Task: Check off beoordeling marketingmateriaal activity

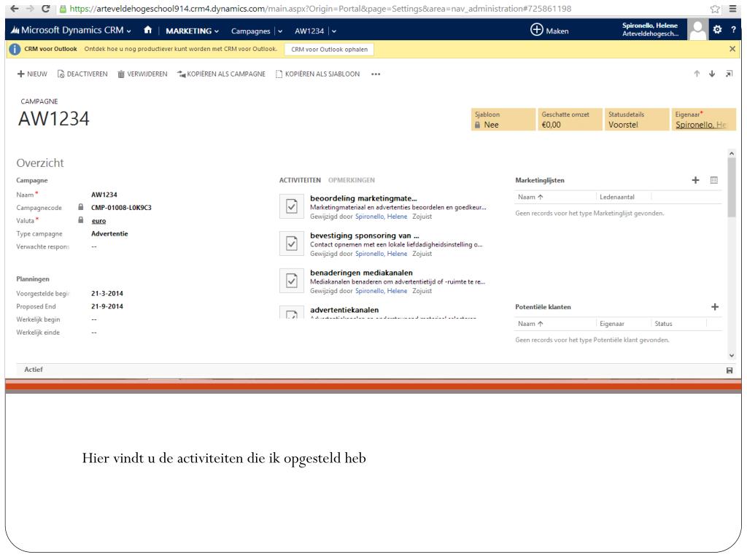Action: click(x=290, y=206)
